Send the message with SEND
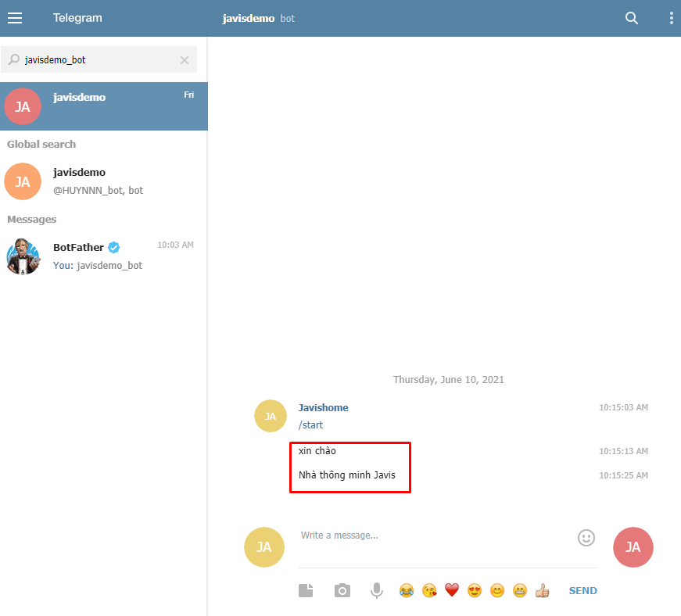The image size is (681, 616). [582, 590]
